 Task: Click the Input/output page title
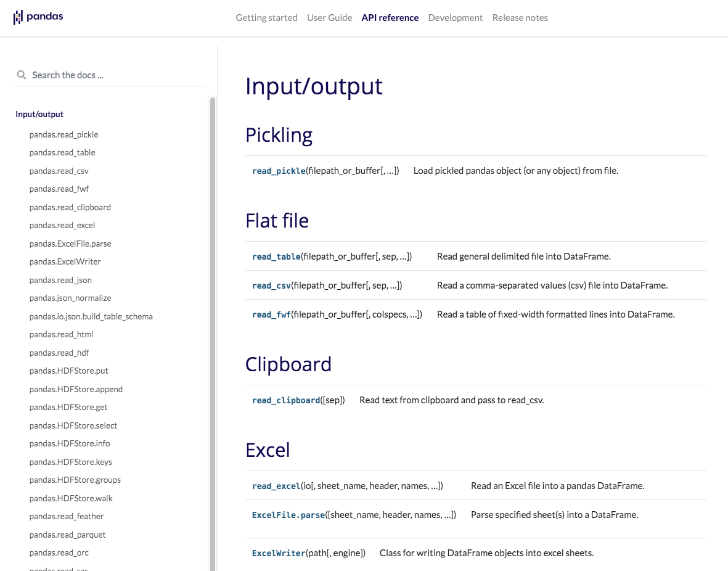click(314, 86)
